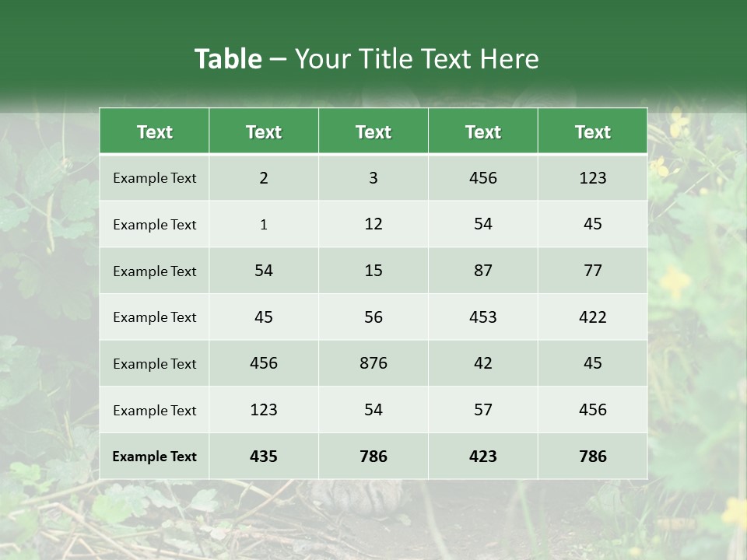This screenshot has height=560, width=747.
Task: Select the cell with value 3
Action: click(373, 178)
